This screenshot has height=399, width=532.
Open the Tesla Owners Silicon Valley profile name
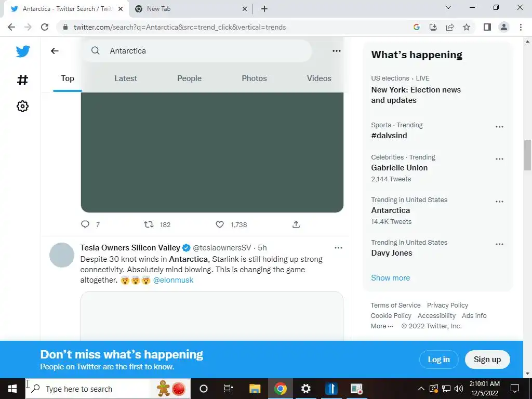(130, 248)
